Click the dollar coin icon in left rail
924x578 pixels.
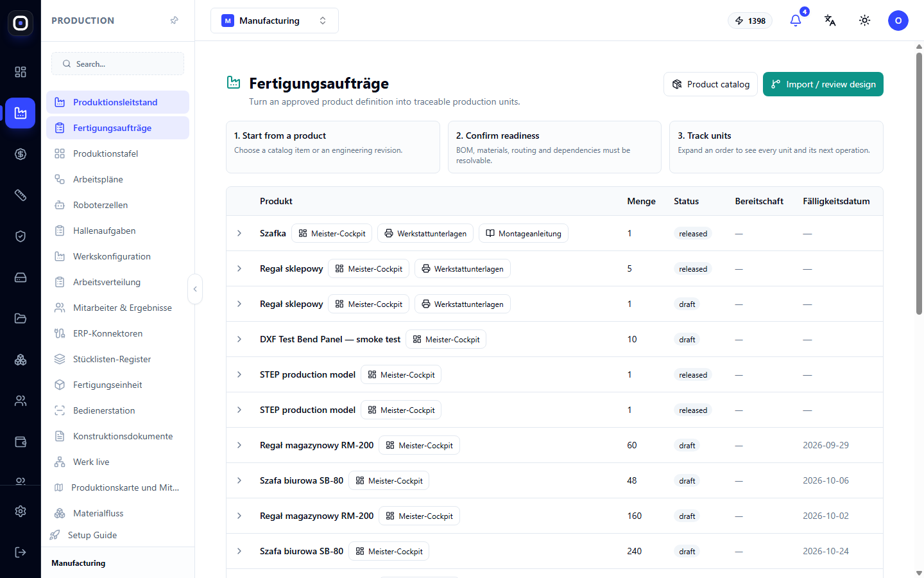click(x=21, y=154)
